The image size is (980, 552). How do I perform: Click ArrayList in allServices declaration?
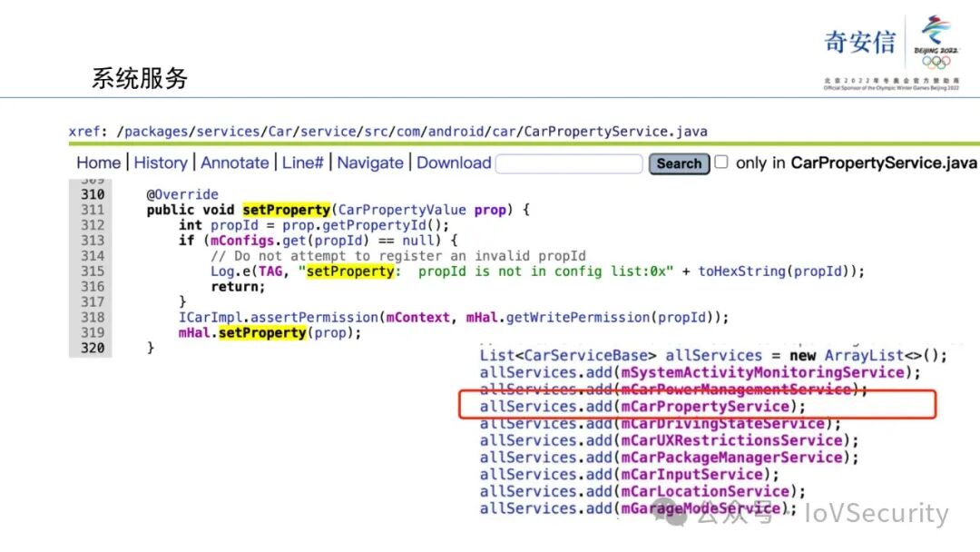click(864, 356)
